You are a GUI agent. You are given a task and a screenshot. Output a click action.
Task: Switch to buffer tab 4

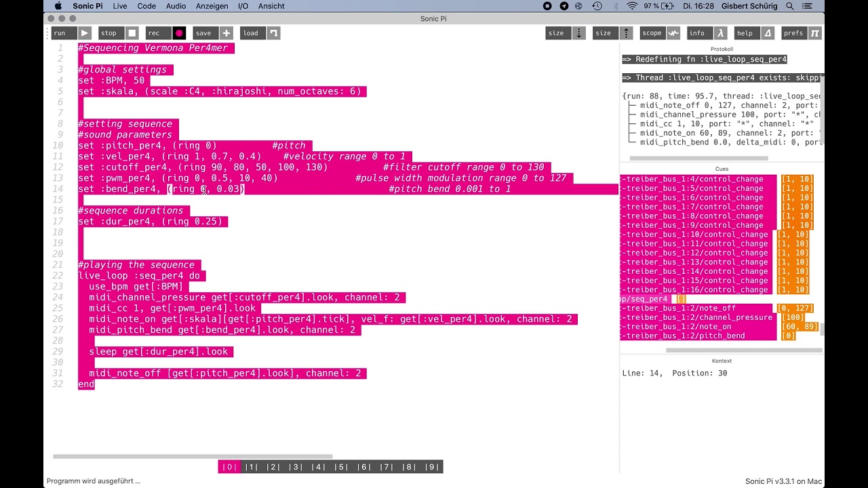[318, 466]
